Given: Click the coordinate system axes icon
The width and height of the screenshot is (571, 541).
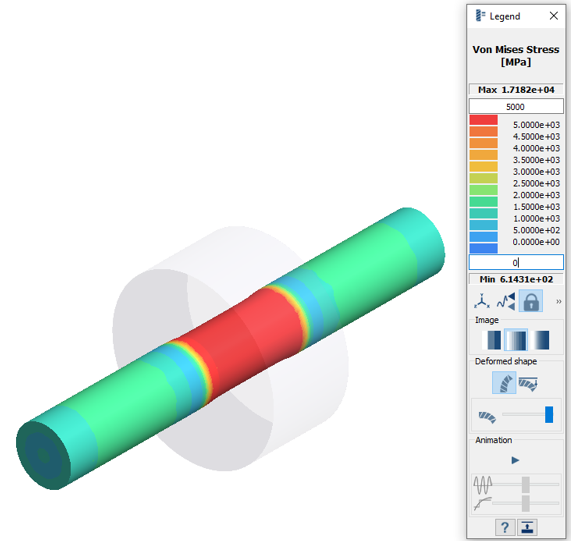Looking at the screenshot, I should pos(482,301).
